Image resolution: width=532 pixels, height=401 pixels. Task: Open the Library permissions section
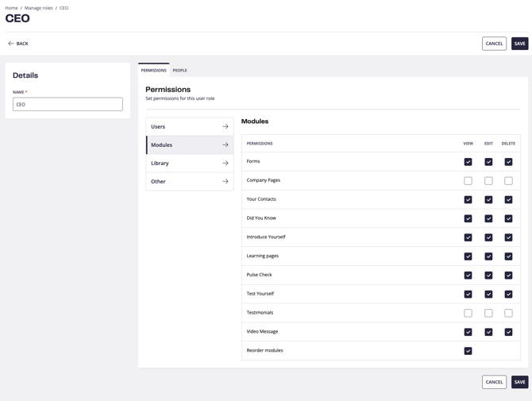pyautogui.click(x=190, y=164)
